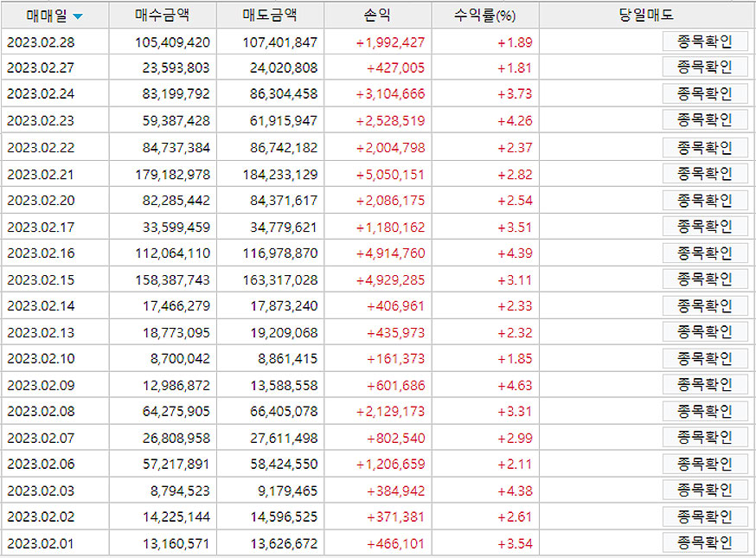The width and height of the screenshot is (756, 558).
Task: Click 종목확인 for 2023.02.03
Action: (x=705, y=490)
